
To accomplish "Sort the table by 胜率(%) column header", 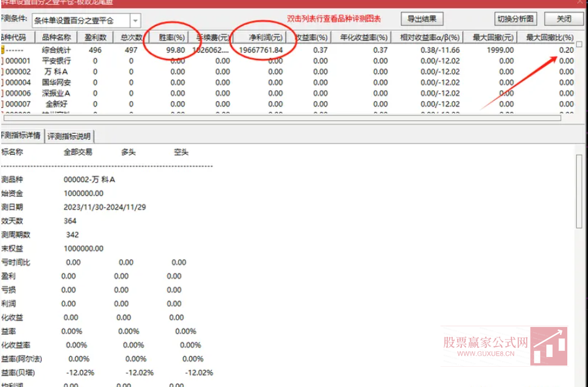I will click(x=171, y=38).
